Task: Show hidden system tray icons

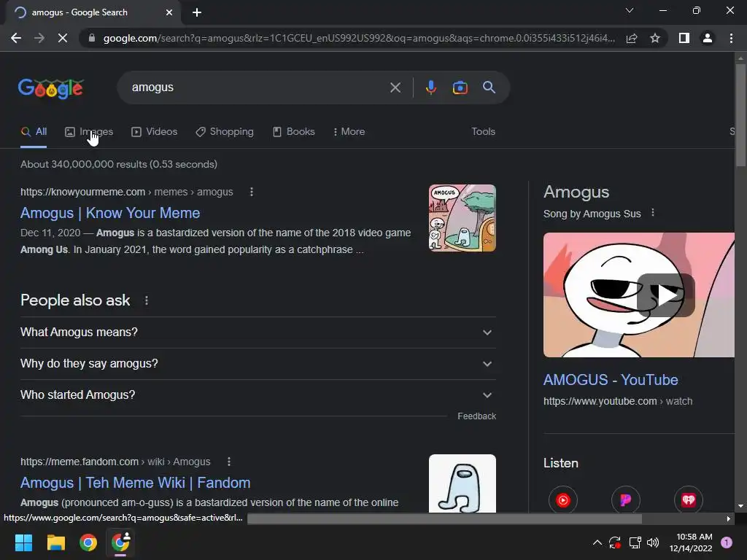Action: pyautogui.click(x=597, y=542)
